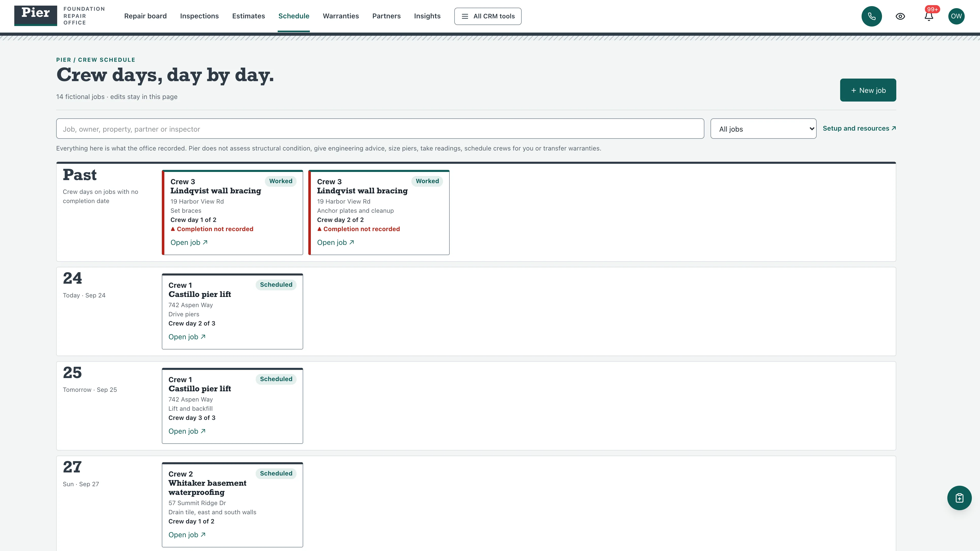This screenshot has width=980, height=551.
Task: Click the Pier logo
Action: coord(36,16)
